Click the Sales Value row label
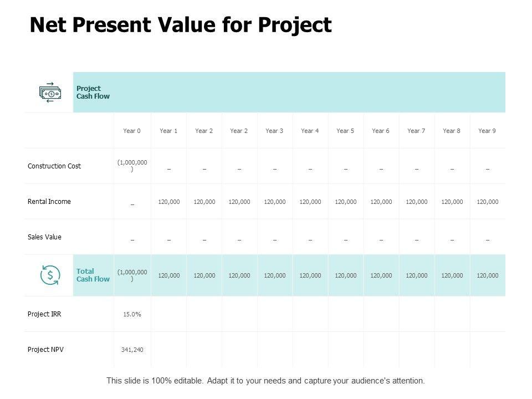The image size is (532, 399). pos(44,237)
